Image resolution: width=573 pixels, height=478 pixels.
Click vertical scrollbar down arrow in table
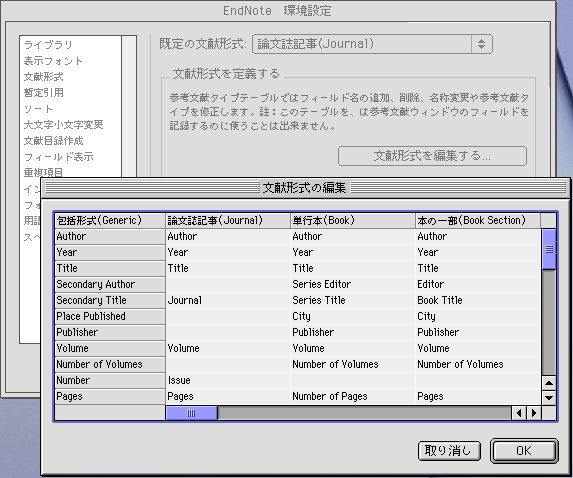coord(549,397)
